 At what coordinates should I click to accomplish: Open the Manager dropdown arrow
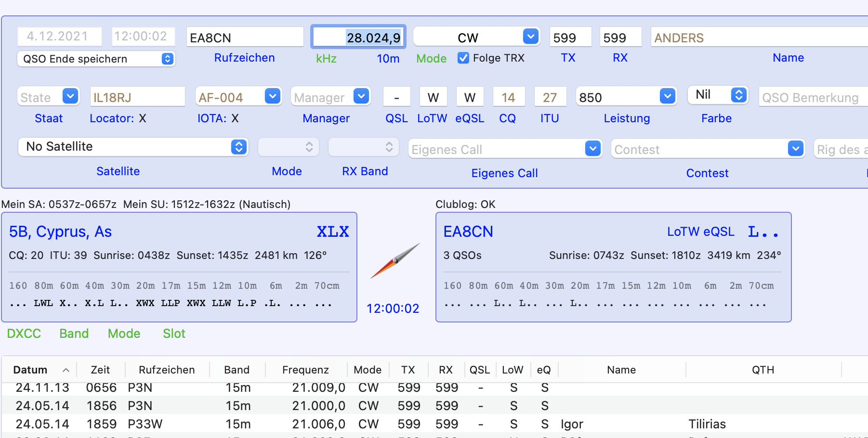[x=361, y=97]
